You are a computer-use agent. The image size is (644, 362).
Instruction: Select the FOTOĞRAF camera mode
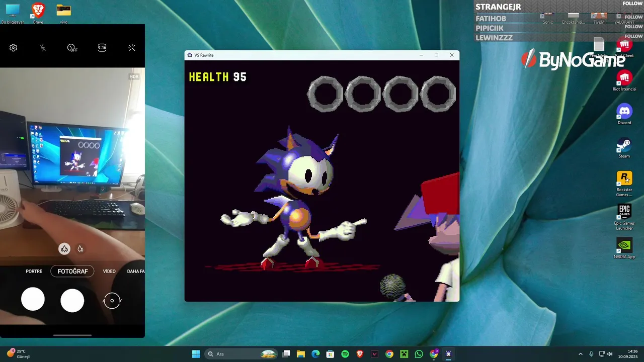(x=72, y=271)
